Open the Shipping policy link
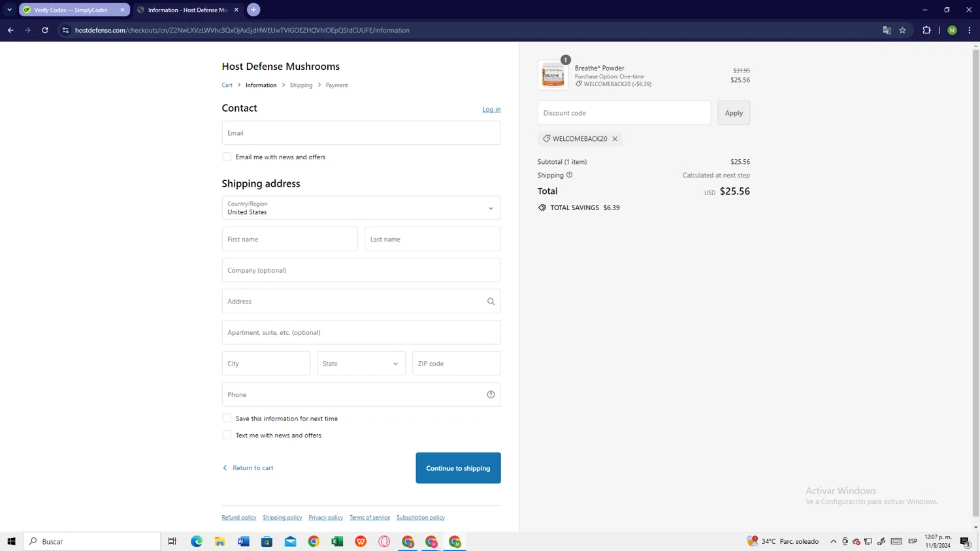Screen dimensions: 980x551 pyautogui.click(x=282, y=518)
